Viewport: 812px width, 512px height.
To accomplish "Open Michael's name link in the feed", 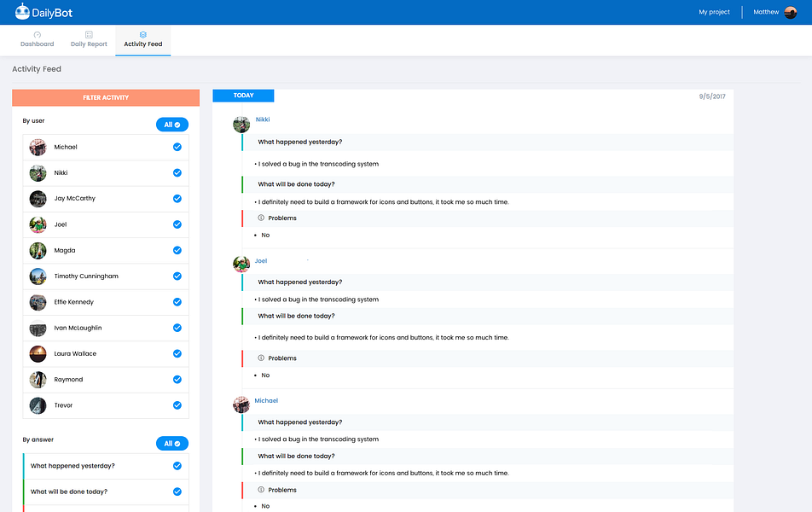I will click(x=265, y=400).
